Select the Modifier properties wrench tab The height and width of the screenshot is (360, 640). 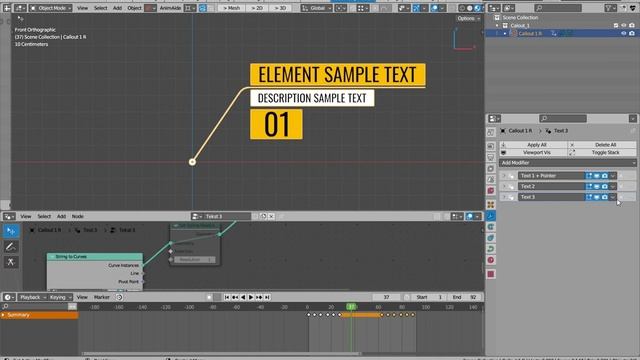coord(491,216)
